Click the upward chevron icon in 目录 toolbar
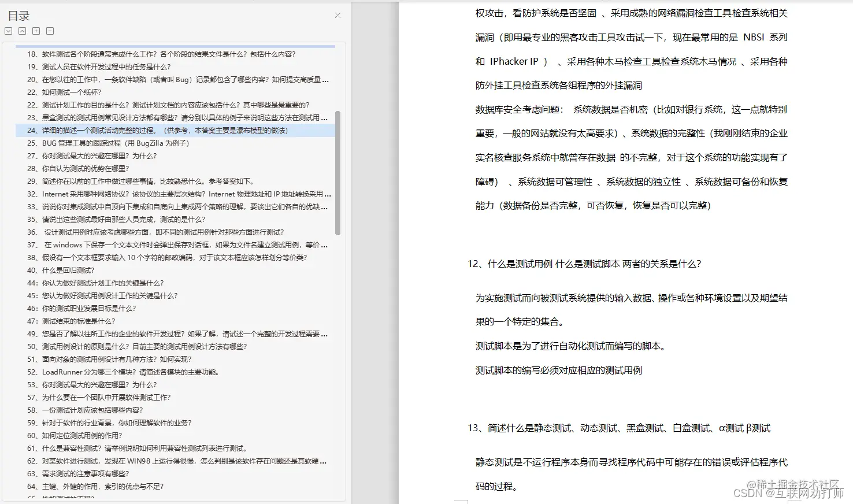Image resolution: width=853 pixels, height=504 pixels. (x=21, y=31)
